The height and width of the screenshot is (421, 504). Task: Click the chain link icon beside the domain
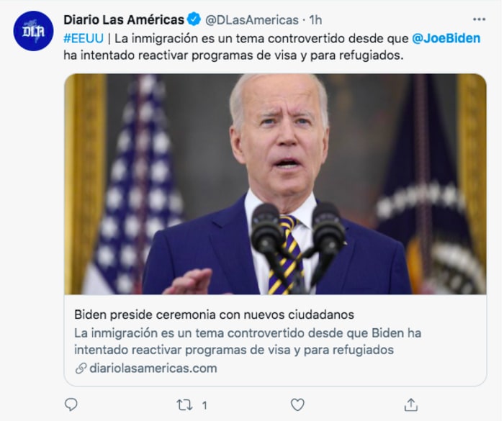click(81, 368)
